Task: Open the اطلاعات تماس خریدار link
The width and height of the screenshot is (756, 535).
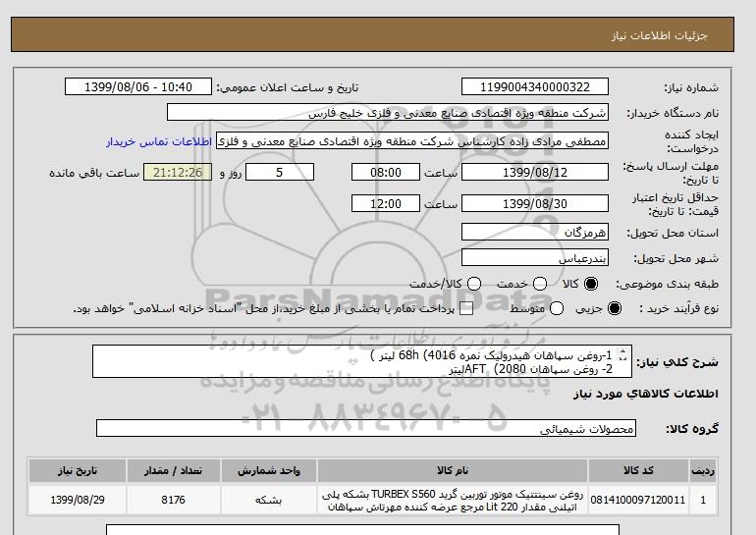Action: [159, 141]
